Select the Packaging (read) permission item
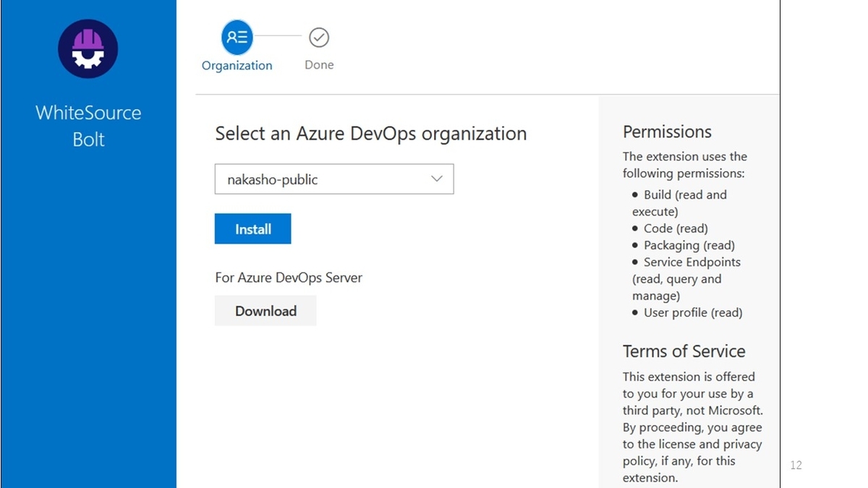The height and width of the screenshot is (488, 868). 689,245
